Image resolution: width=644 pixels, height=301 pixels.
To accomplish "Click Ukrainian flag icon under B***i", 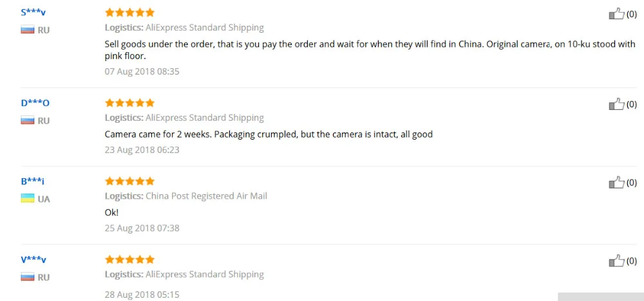I will 28,199.
